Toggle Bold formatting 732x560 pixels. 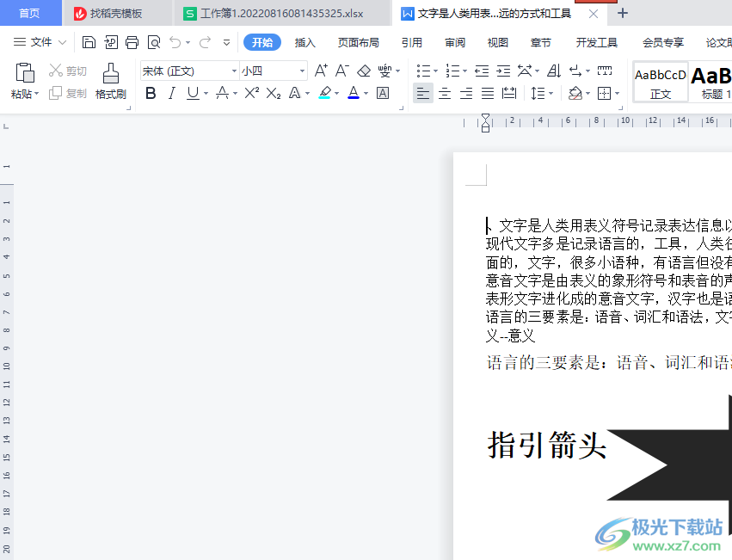(151, 94)
